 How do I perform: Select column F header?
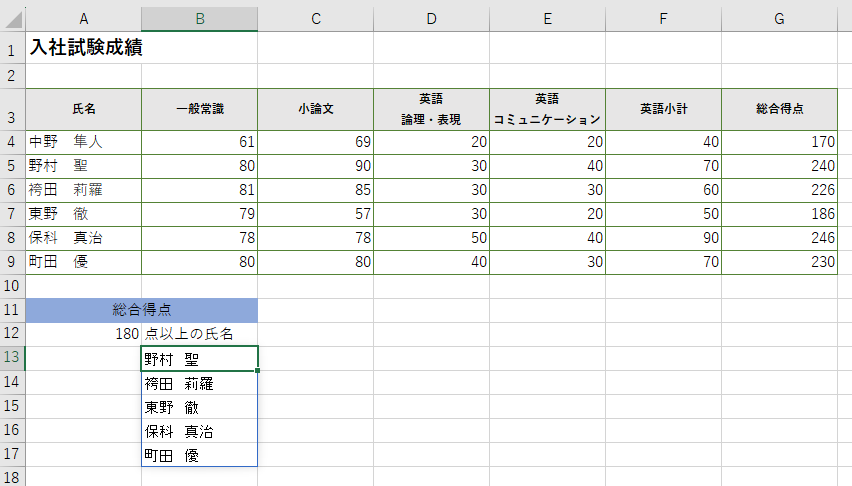tap(663, 19)
